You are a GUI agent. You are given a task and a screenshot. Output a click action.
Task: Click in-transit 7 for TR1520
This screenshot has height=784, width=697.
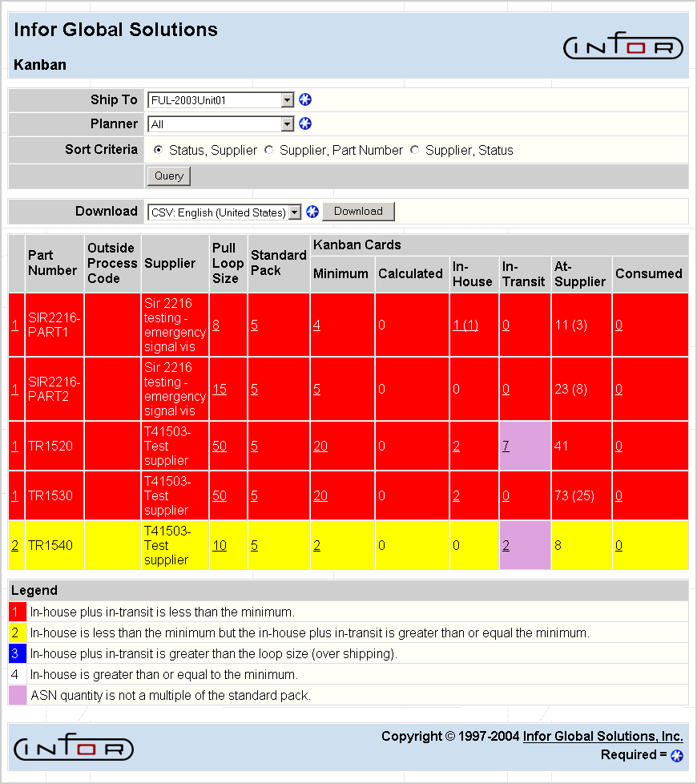tap(506, 446)
